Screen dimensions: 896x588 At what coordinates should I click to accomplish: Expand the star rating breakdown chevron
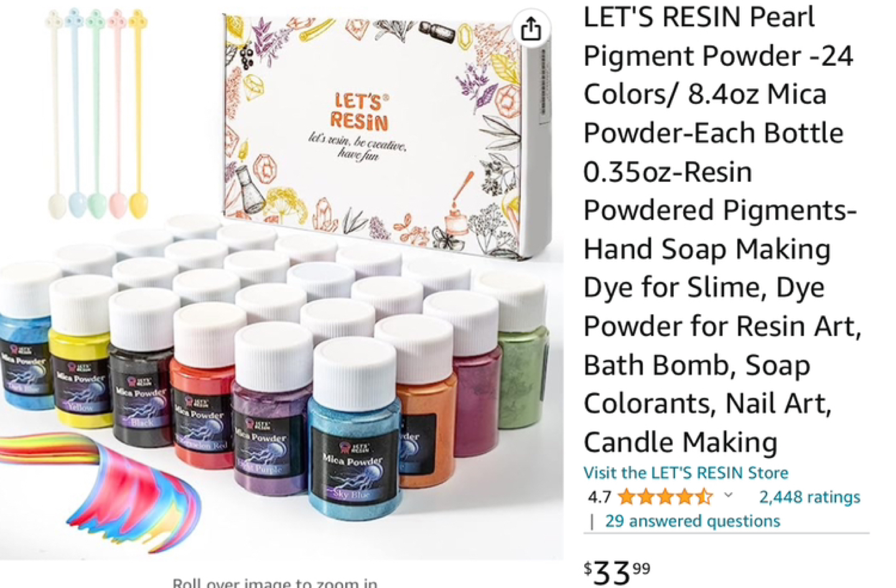[729, 496]
